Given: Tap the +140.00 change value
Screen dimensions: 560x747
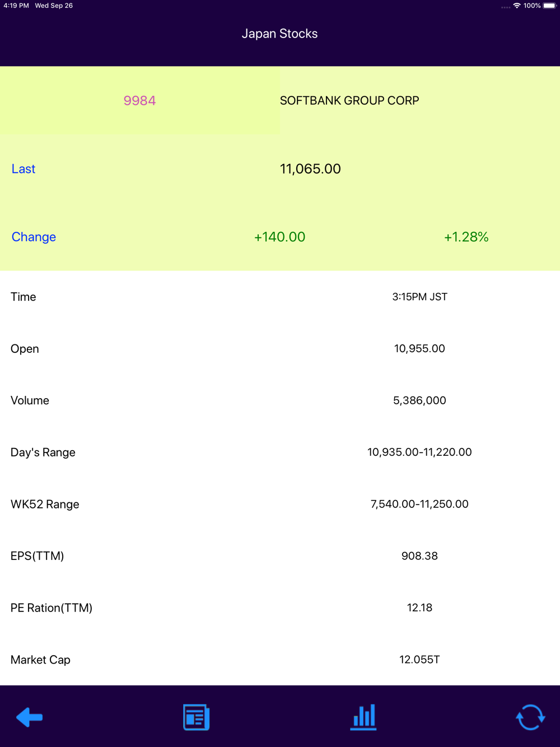Looking at the screenshot, I should click(279, 237).
